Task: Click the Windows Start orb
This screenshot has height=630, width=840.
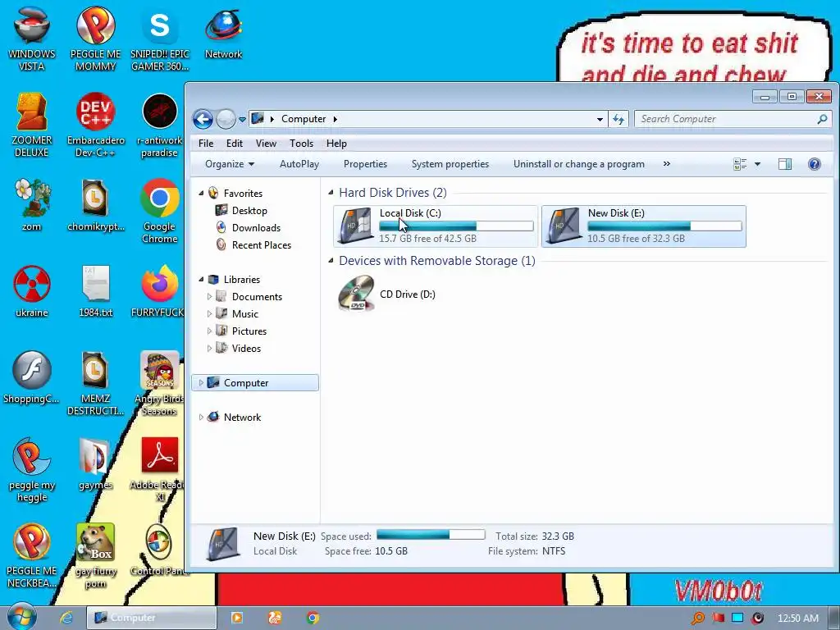Action: (x=21, y=617)
